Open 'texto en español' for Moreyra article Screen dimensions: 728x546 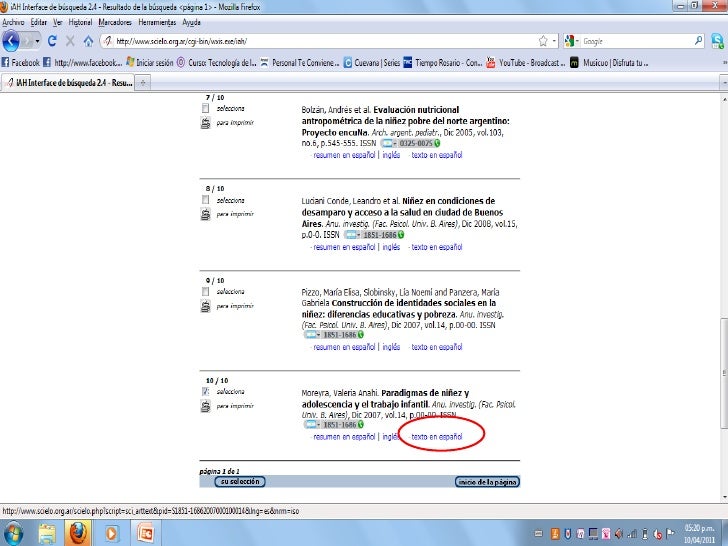coord(436,437)
